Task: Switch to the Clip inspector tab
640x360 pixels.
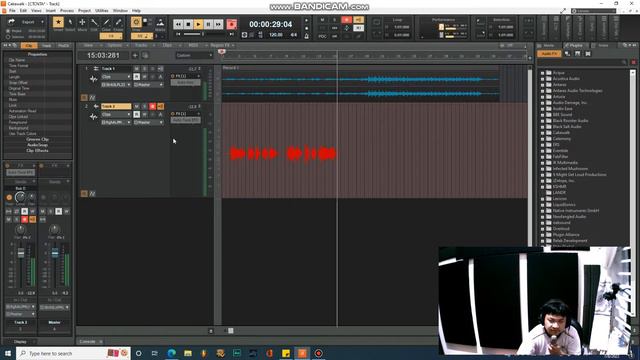Action: tap(29, 46)
